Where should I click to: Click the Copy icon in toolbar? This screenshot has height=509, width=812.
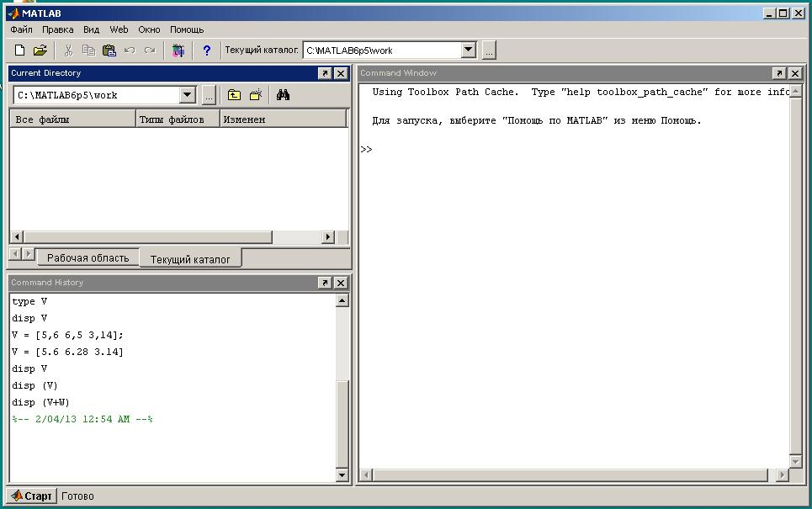(88, 50)
